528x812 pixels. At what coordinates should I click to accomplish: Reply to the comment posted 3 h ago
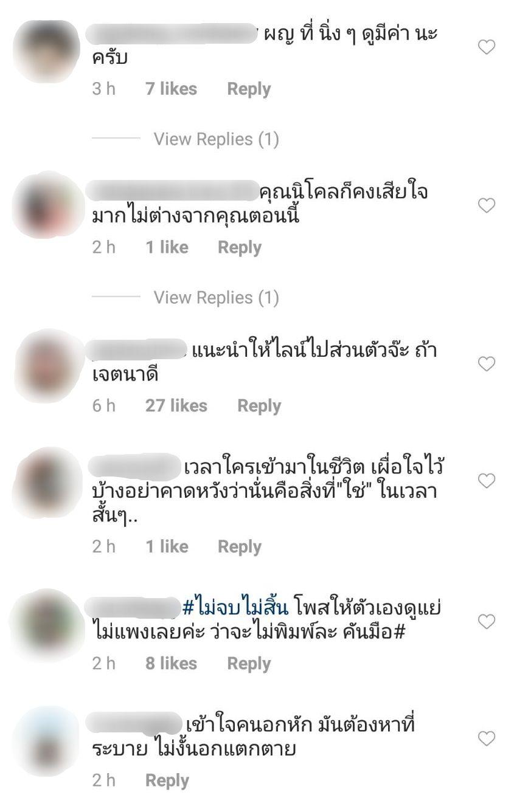pos(249,89)
